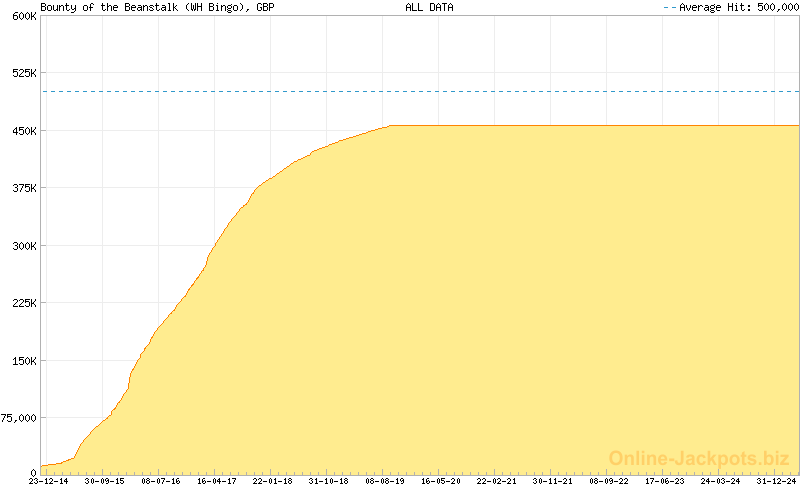800x490 pixels.
Task: Select the 75,000 y-axis label
Action: pyautogui.click(x=19, y=418)
